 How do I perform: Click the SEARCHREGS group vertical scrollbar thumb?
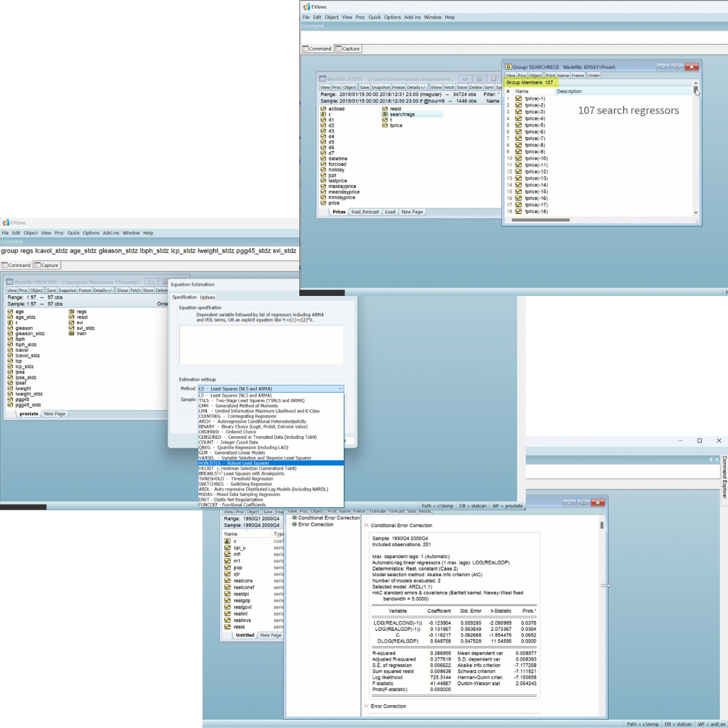(x=696, y=90)
